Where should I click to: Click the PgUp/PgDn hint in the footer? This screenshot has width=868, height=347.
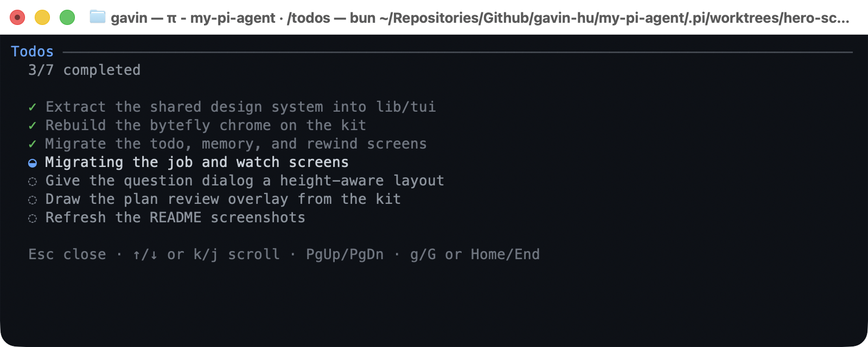click(x=344, y=254)
